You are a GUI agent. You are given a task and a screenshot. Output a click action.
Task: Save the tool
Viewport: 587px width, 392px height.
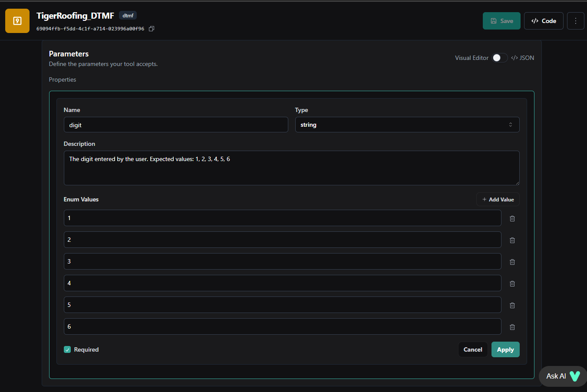[x=501, y=21]
